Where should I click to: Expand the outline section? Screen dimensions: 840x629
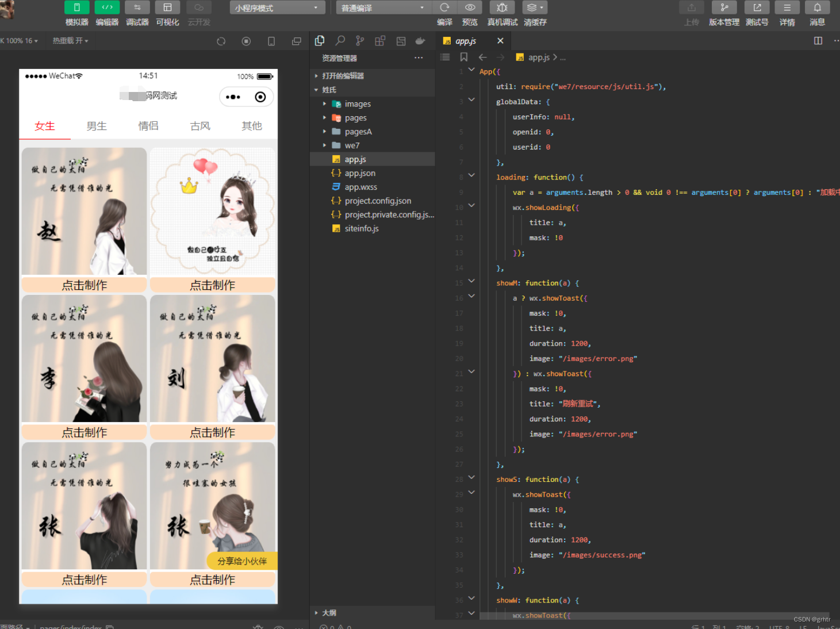coord(372,613)
